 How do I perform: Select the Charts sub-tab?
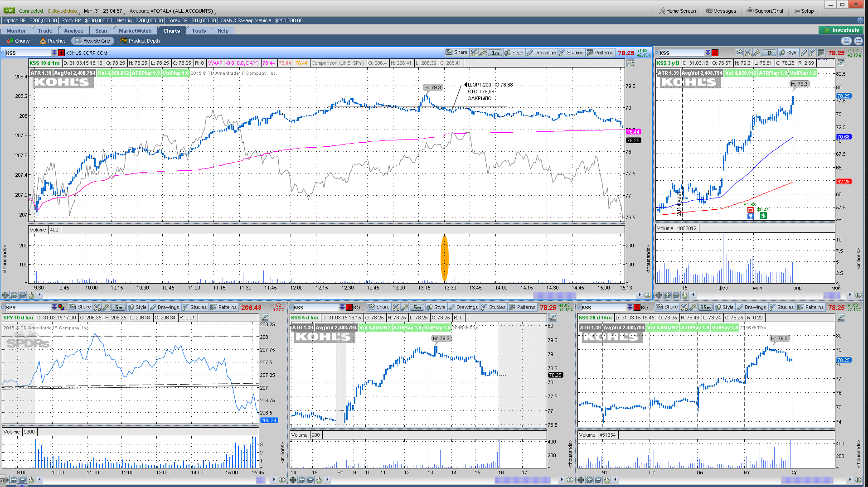[18, 41]
